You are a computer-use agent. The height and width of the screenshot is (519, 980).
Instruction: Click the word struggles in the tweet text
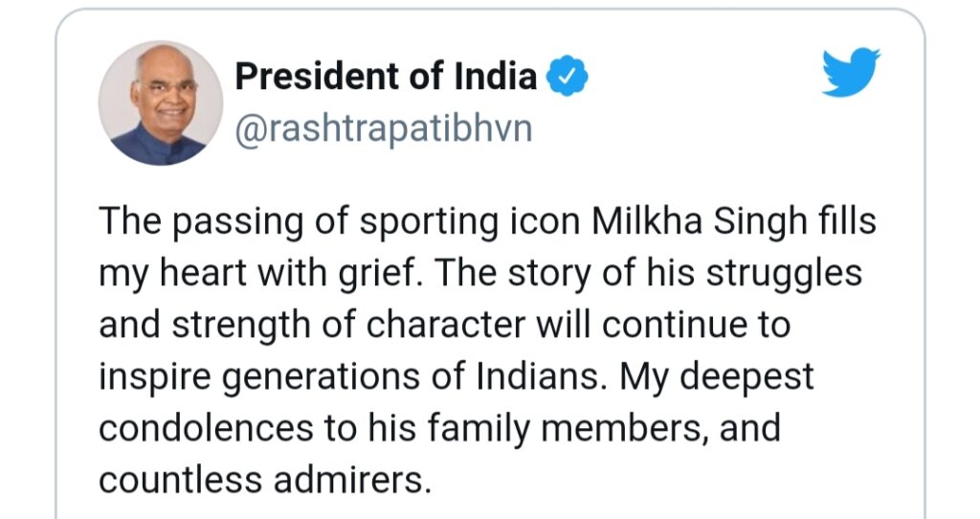click(785, 273)
